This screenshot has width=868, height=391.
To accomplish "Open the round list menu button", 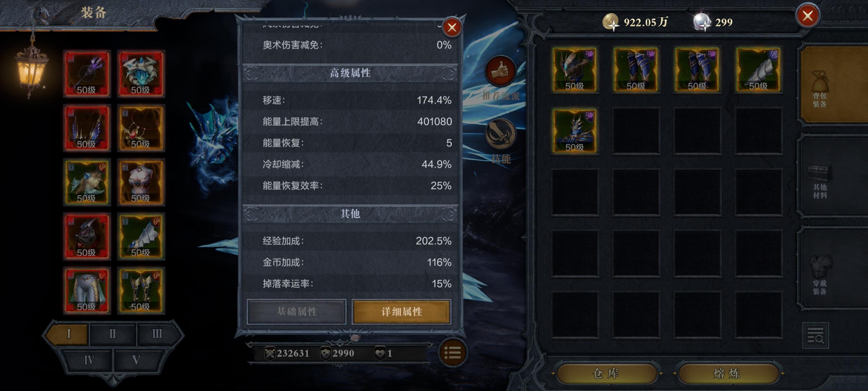I will point(453,353).
